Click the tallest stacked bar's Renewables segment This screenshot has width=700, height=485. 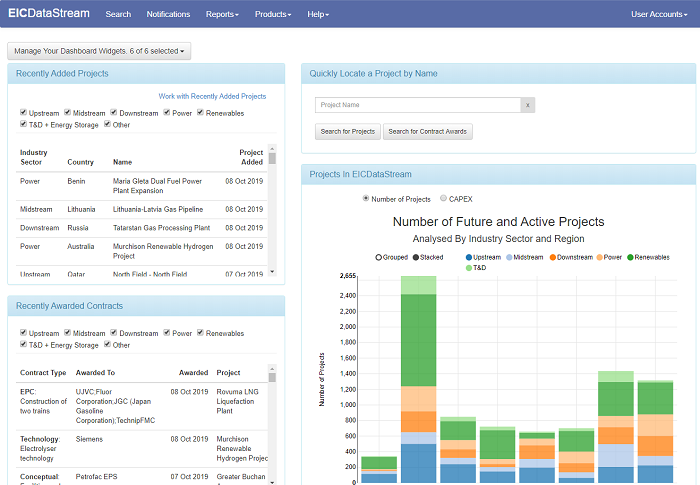tap(418, 340)
